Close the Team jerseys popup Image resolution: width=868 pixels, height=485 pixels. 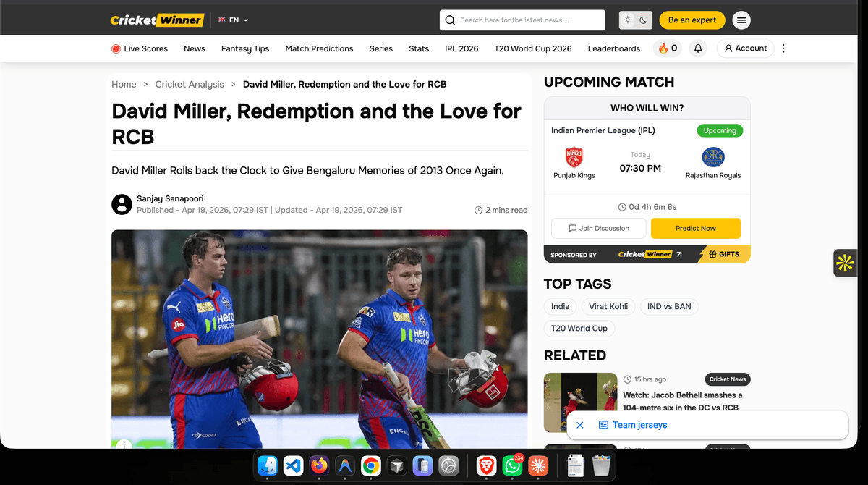tap(579, 425)
